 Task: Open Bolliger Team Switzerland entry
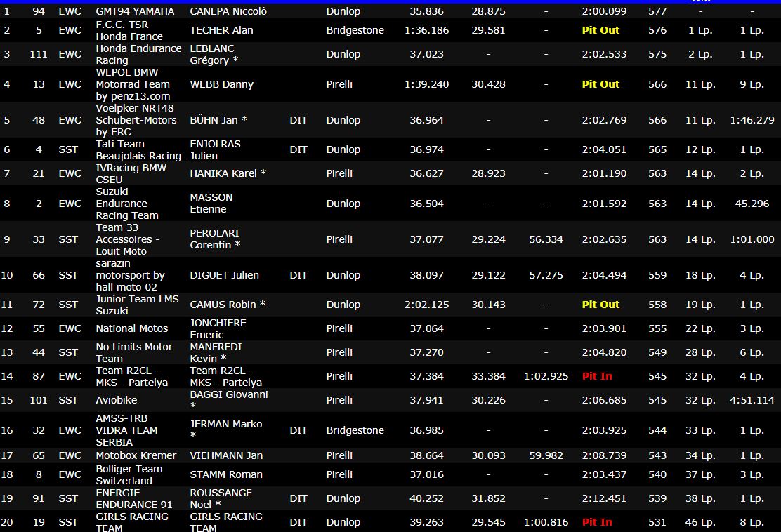(x=129, y=474)
